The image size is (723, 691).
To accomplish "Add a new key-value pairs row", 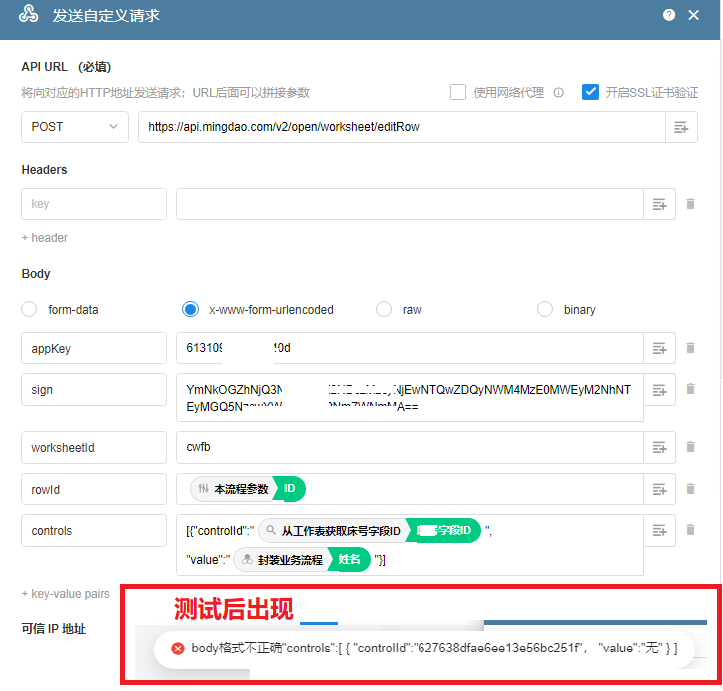I will pyautogui.click(x=66, y=594).
